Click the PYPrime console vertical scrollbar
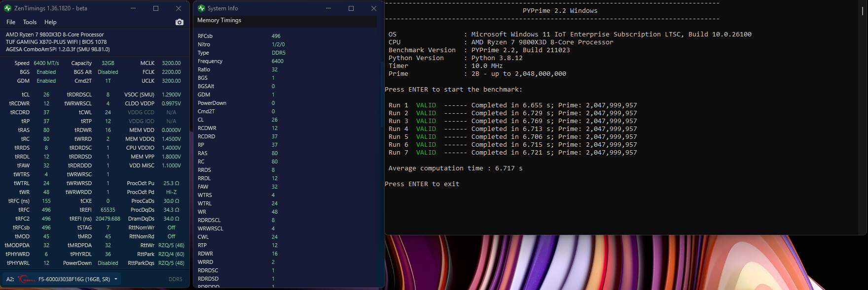868x290 pixels. pyautogui.click(x=863, y=11)
